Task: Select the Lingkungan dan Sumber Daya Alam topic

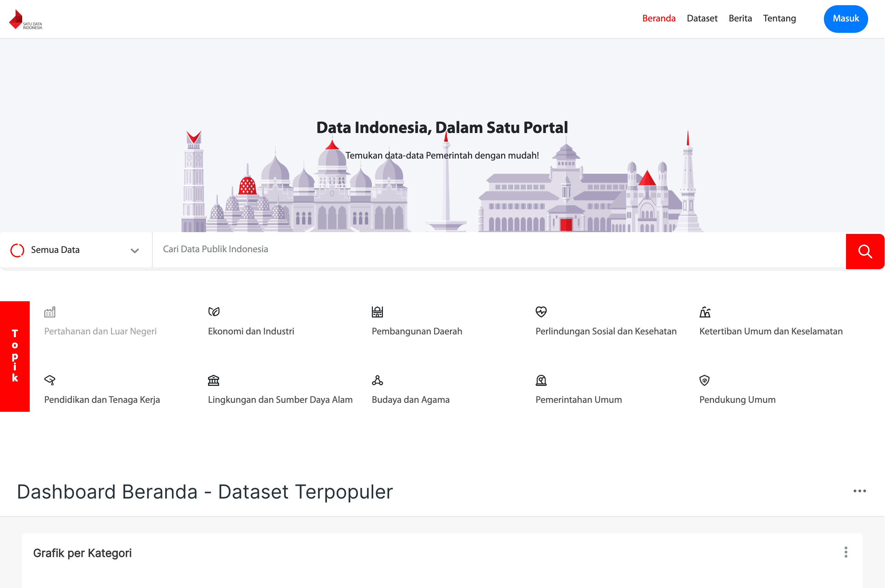Action: point(280,399)
